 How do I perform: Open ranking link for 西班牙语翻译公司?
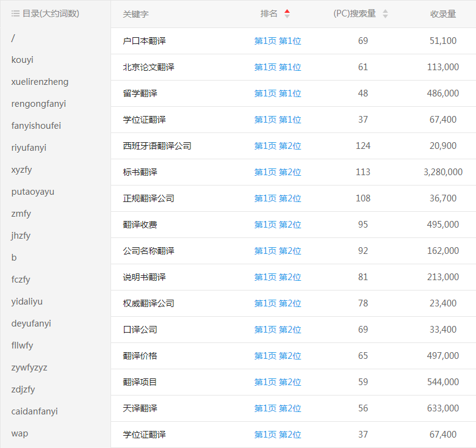click(278, 146)
